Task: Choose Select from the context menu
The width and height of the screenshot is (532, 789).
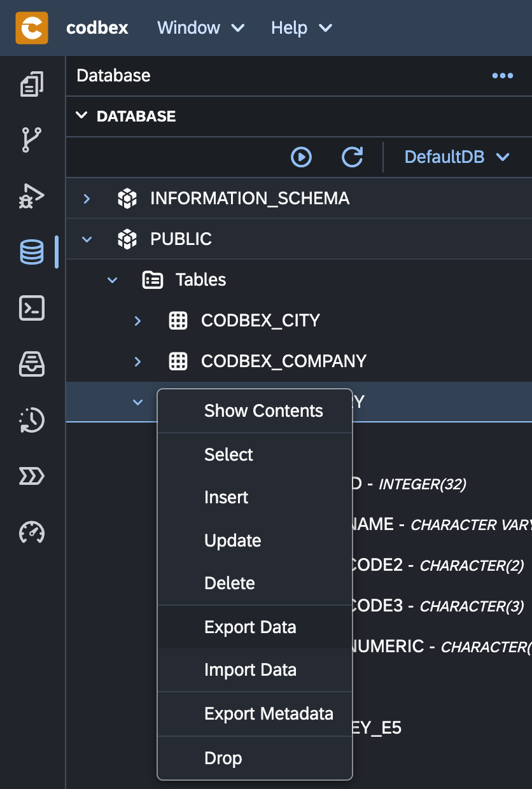Action: pos(255,455)
